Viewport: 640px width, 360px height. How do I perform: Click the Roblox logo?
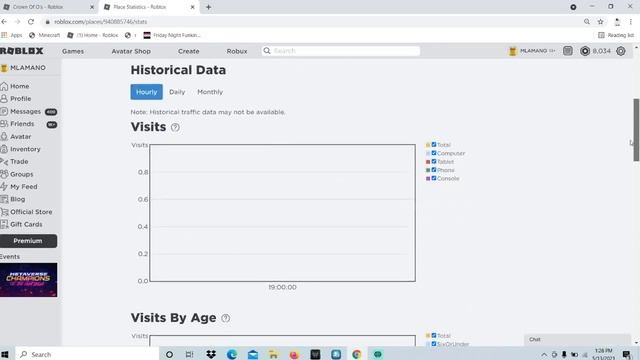tap(22, 51)
